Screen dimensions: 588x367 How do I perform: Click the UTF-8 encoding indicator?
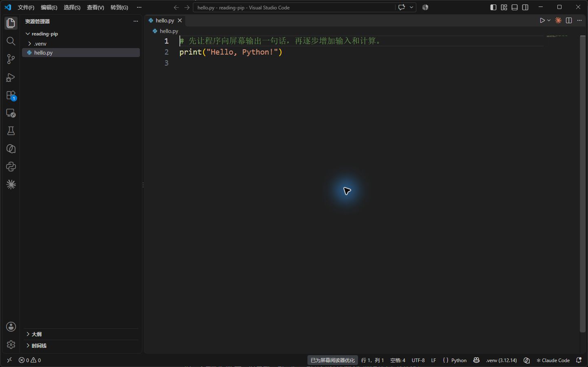click(x=418, y=360)
